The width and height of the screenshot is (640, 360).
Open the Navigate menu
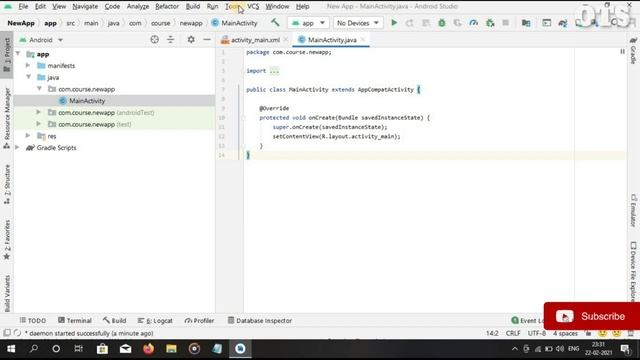point(85,7)
